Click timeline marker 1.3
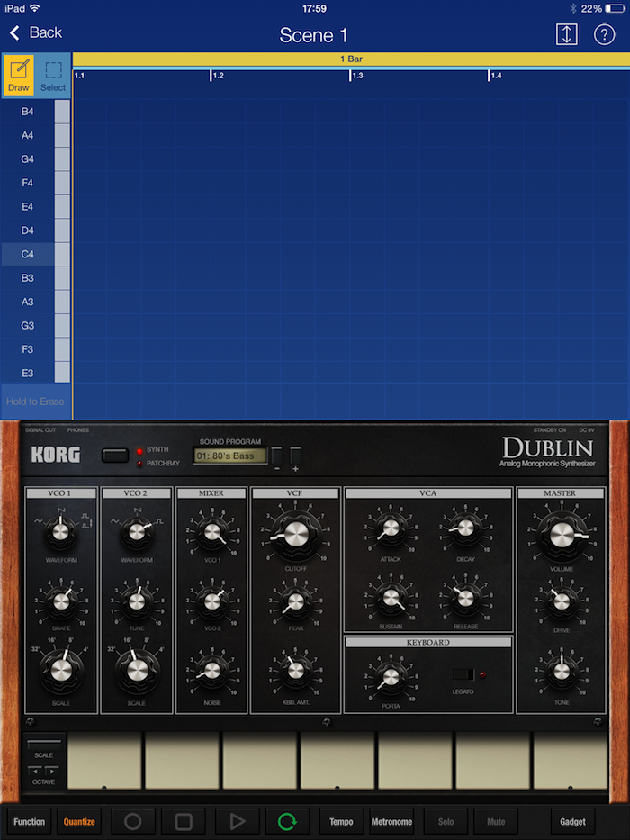Screen dimensions: 630x840 pyautogui.click(x=355, y=76)
